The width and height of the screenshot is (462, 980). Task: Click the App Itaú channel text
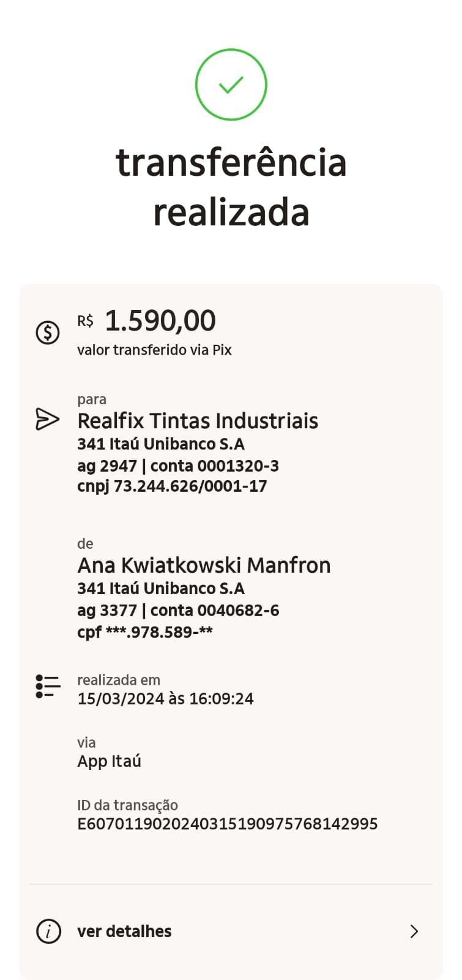(109, 761)
